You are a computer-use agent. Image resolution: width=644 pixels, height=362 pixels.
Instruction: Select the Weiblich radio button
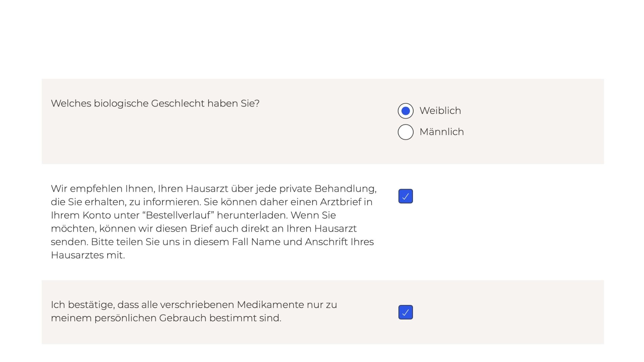(406, 111)
